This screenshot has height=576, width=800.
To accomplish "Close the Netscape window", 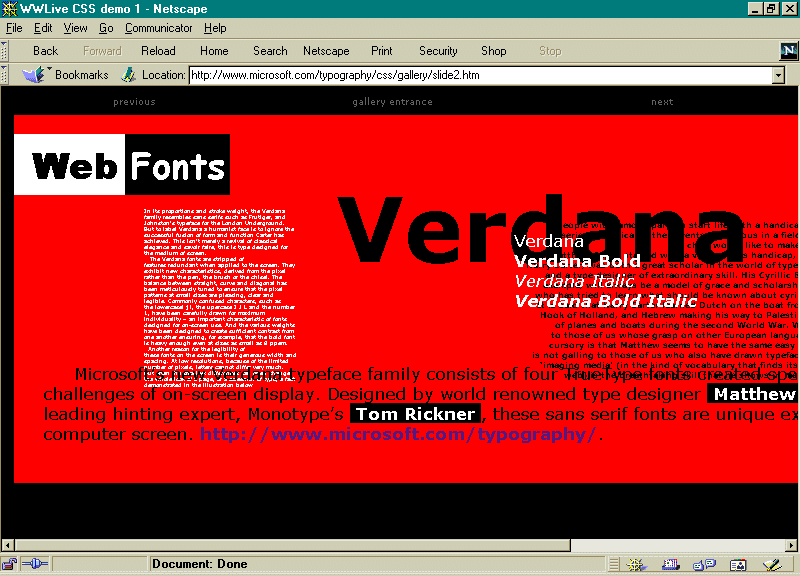I will point(788,9).
